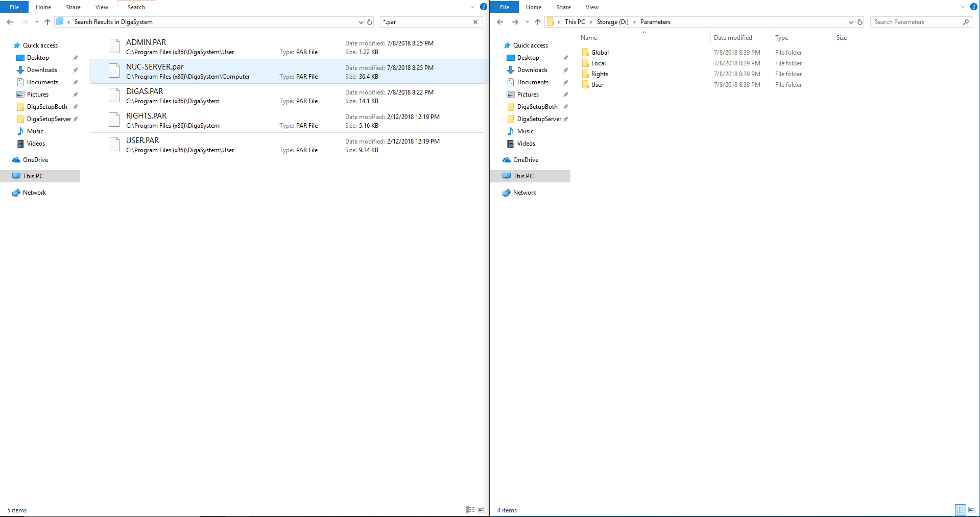The height and width of the screenshot is (517, 980).
Task: Expand the ribbon in the right window
Action: point(963,7)
